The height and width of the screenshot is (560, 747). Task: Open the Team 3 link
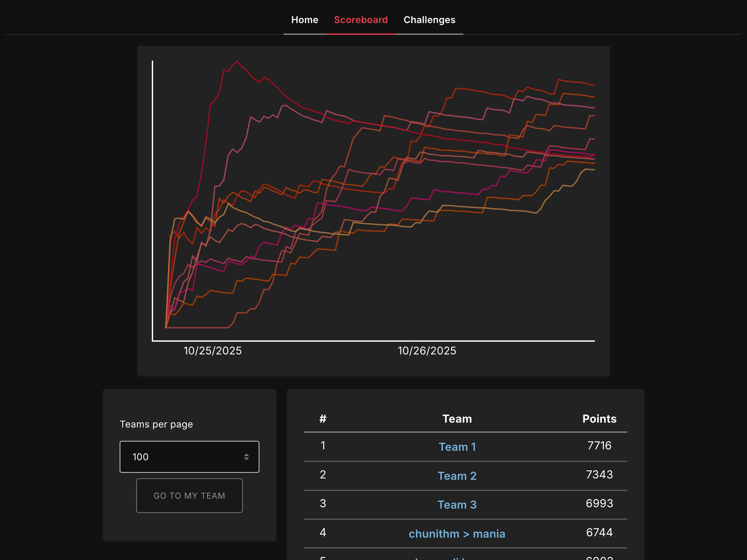pos(457,505)
